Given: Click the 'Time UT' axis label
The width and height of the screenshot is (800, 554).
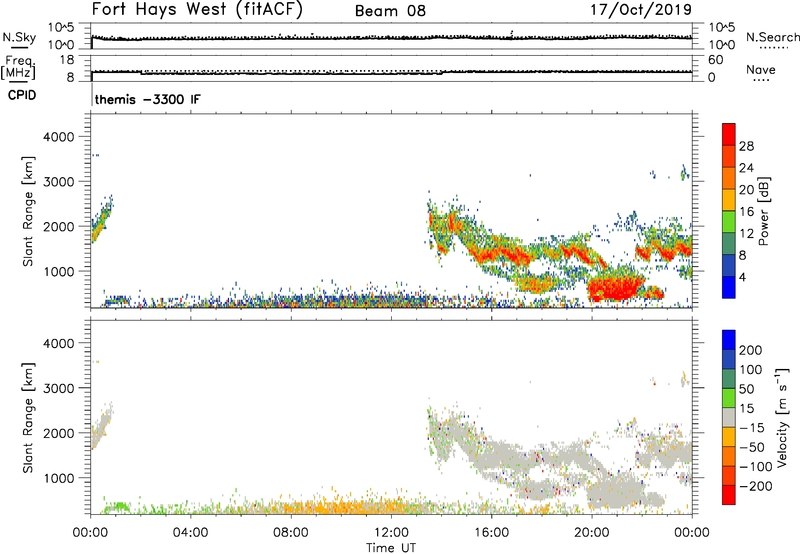Looking at the screenshot, I should point(391,548).
